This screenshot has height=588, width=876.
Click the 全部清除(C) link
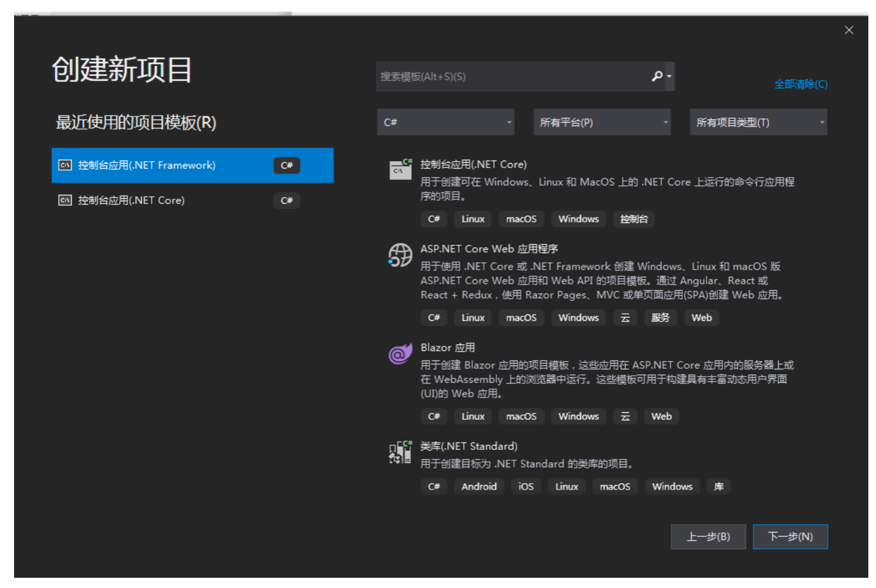click(x=801, y=84)
